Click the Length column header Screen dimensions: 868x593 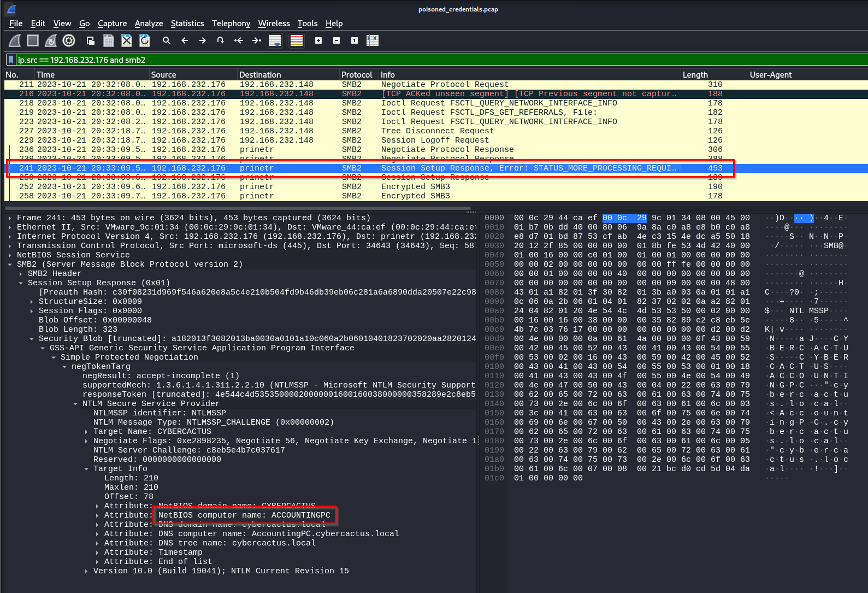pos(695,75)
